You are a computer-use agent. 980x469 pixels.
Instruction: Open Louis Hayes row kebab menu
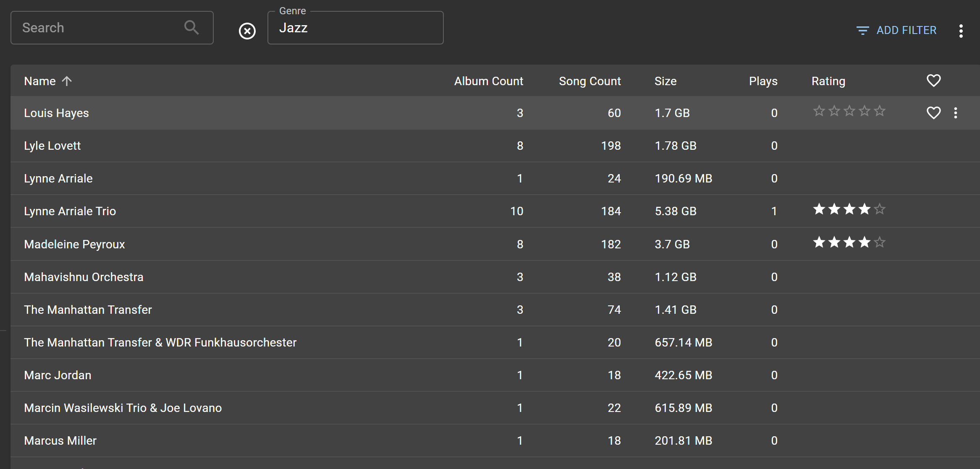956,113
